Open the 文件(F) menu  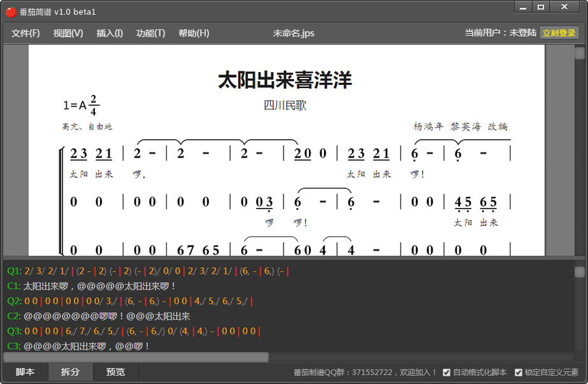(25, 33)
